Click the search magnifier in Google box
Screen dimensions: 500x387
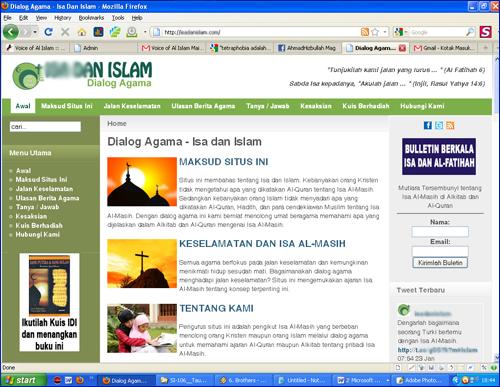pos(470,32)
